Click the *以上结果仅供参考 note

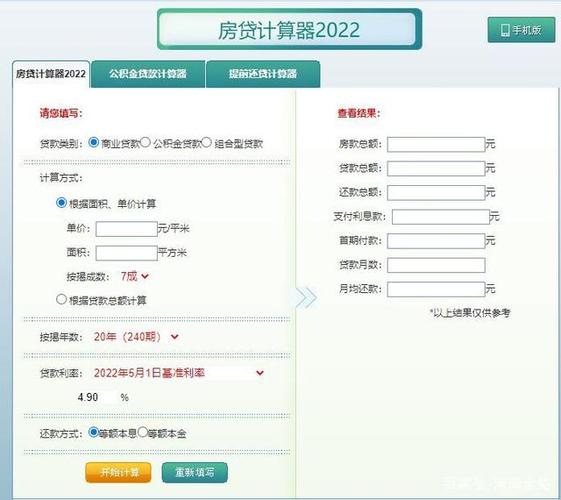(x=470, y=313)
